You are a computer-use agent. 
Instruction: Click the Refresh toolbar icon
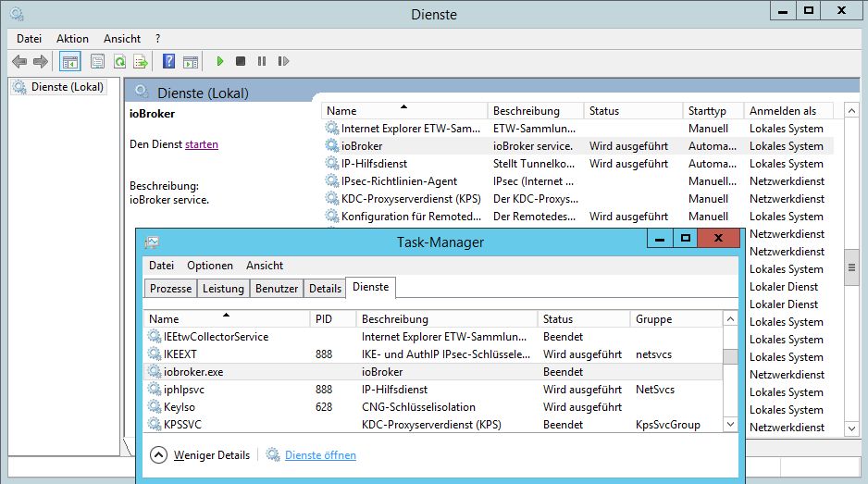click(119, 62)
